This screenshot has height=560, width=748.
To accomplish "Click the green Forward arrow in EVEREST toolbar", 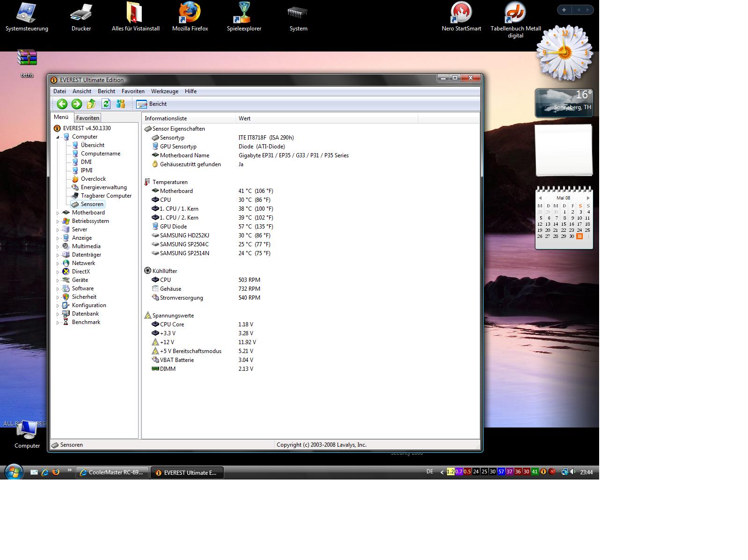I will click(x=77, y=104).
